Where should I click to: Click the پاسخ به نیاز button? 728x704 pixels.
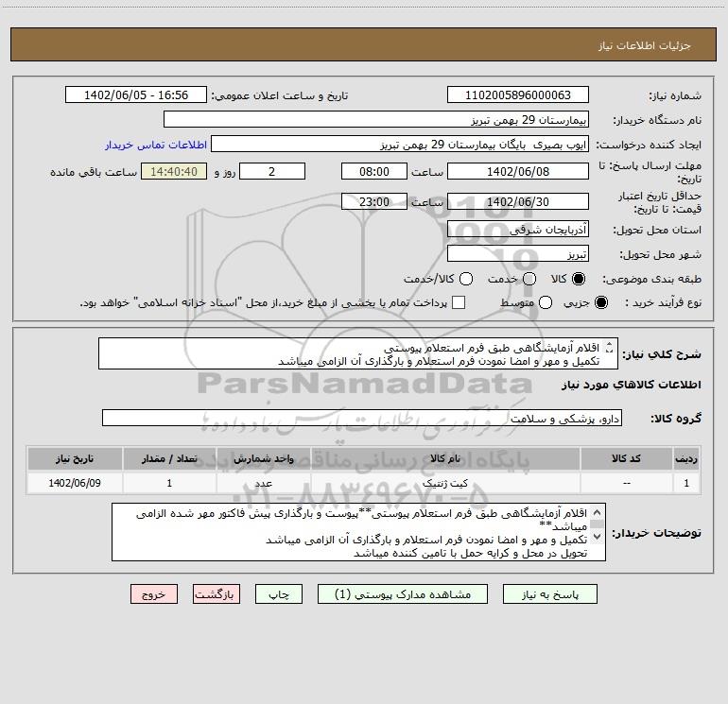point(549,594)
